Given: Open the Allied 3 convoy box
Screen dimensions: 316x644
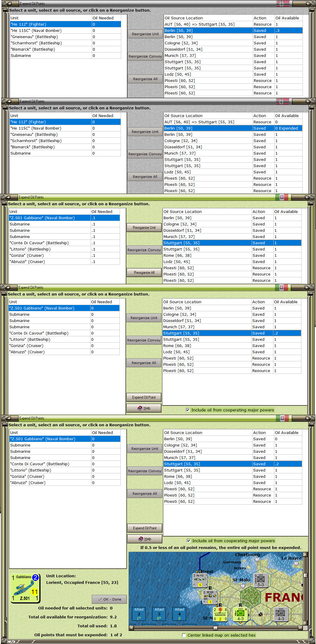Looking at the screenshot, I should (x=159, y=614).
